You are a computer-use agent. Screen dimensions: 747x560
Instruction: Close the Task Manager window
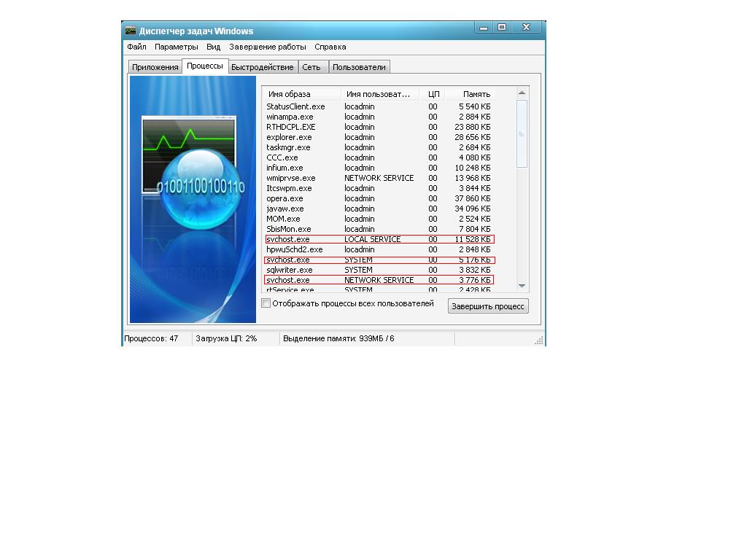click(526, 28)
